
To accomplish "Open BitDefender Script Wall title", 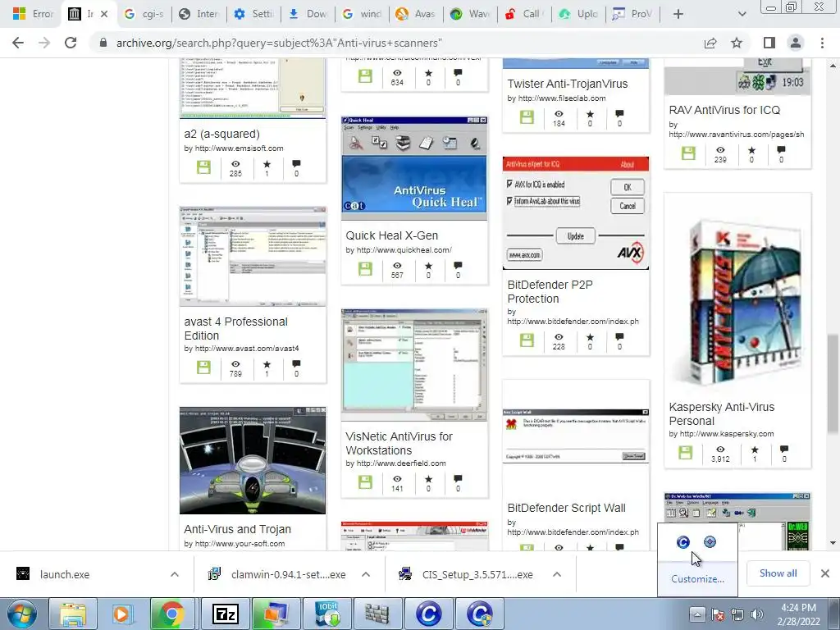I will click(x=566, y=508).
